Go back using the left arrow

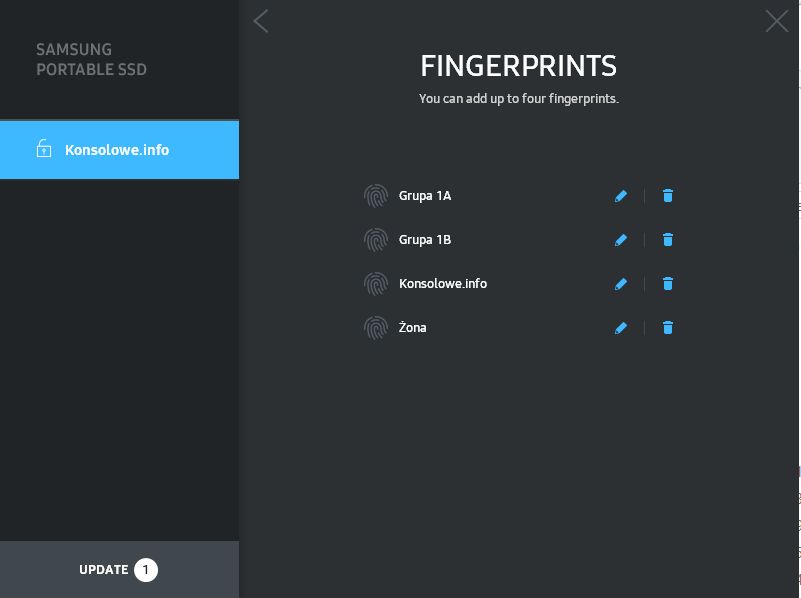[261, 21]
